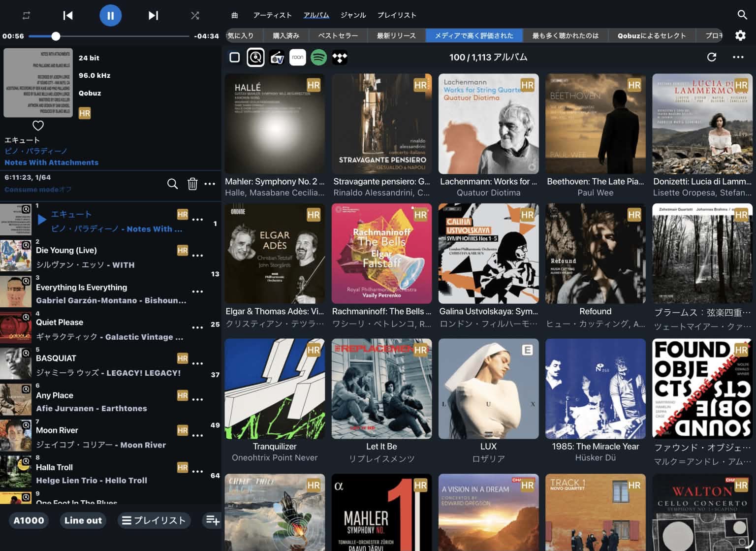Select メディアで高く評価された filter
This screenshot has height=551, width=756.
click(474, 35)
